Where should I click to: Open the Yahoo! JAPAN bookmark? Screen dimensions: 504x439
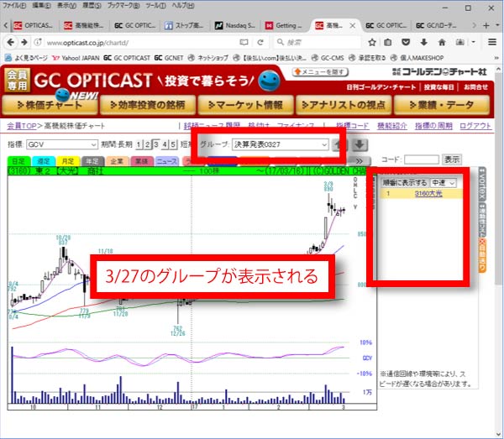(76, 58)
